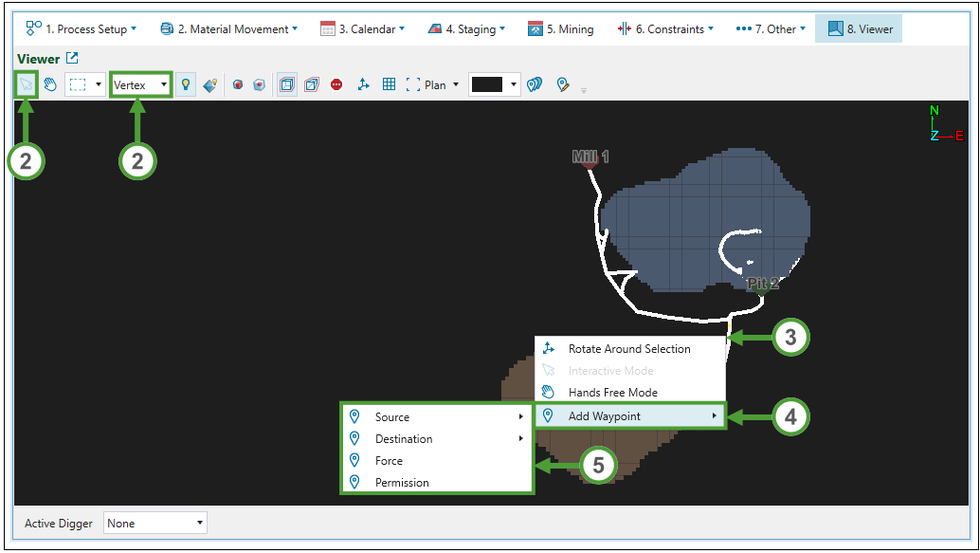Click the rotate axes icon in toolbar
Viewport: 980px width, 553px height.
363,84
